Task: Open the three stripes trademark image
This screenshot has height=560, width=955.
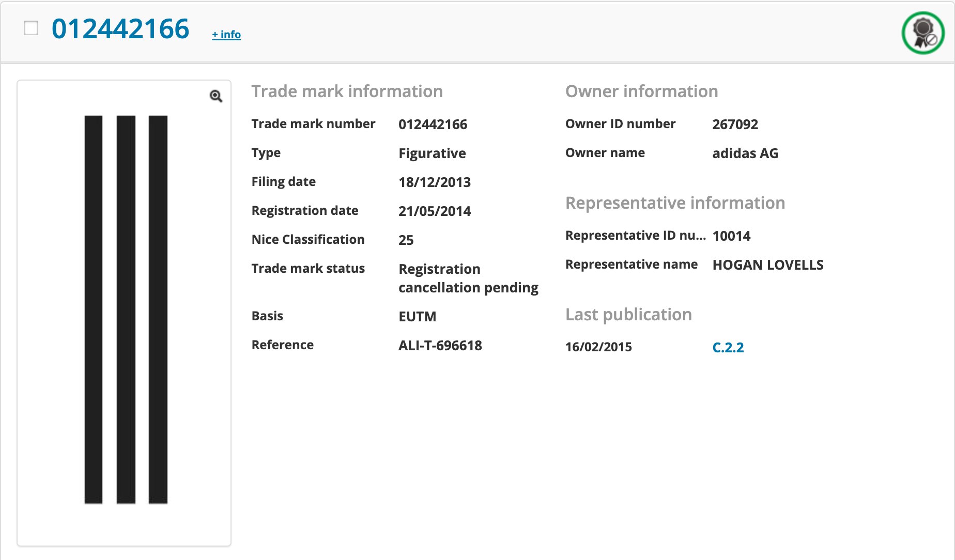Action: click(126, 309)
